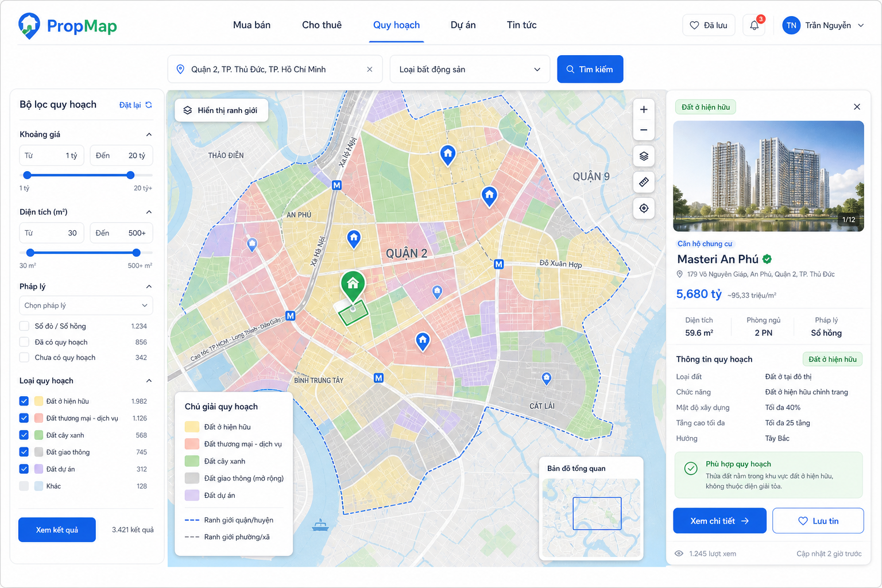Click the metro M marker near An Phú
Image resolution: width=882 pixels, height=588 pixels.
337,185
